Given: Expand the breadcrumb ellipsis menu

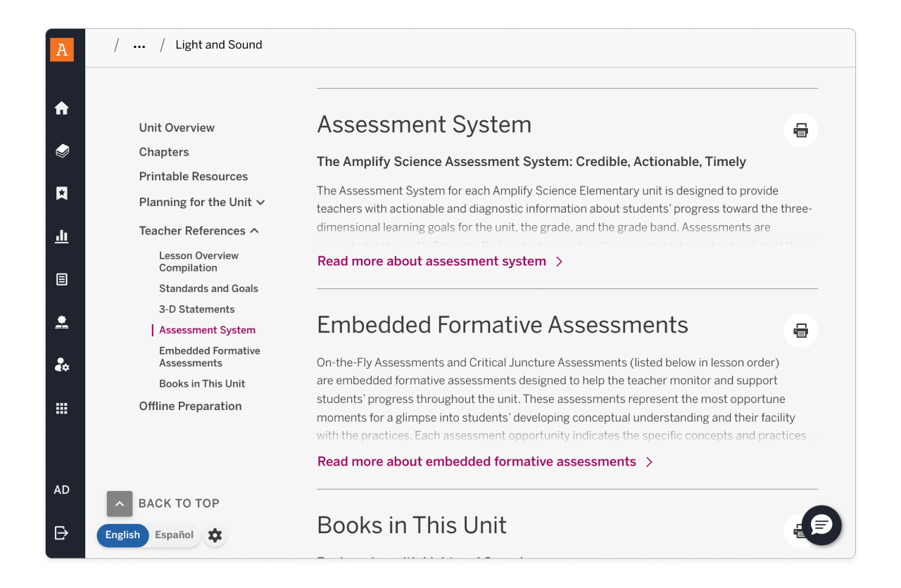Looking at the screenshot, I should [x=139, y=44].
